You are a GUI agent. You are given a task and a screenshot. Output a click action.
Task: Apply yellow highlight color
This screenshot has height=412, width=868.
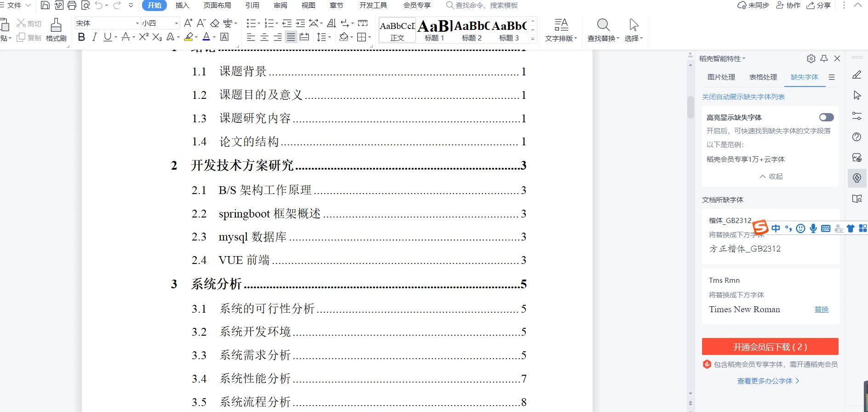[188, 37]
